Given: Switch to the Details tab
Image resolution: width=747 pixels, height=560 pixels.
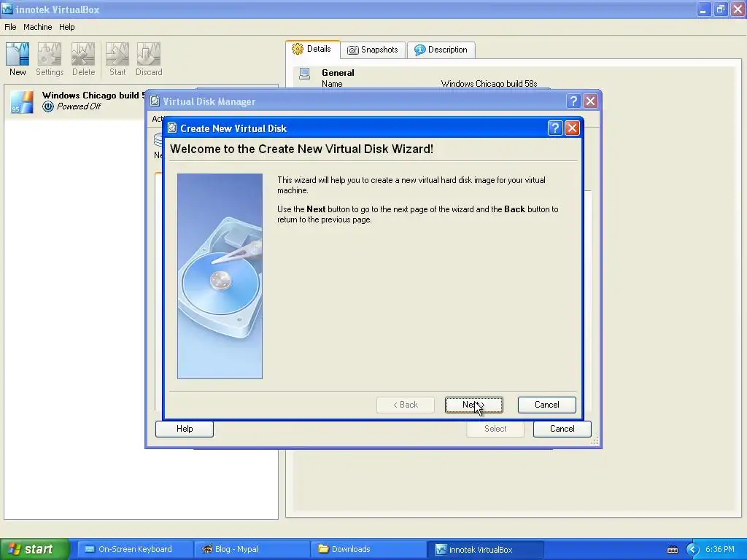Looking at the screenshot, I should coord(312,49).
